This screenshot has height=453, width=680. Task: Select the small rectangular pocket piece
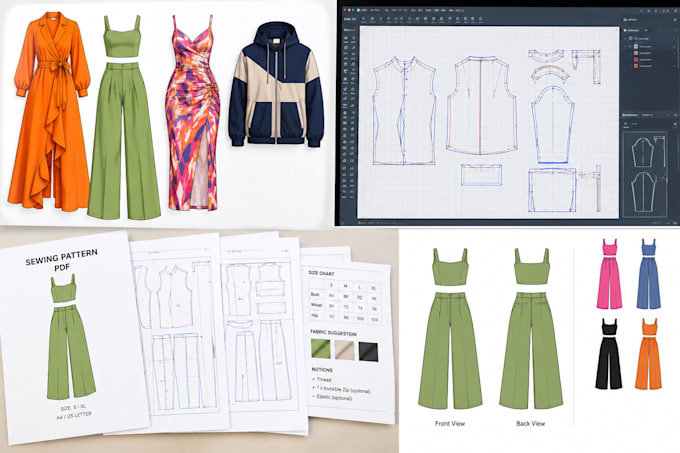coord(481,175)
